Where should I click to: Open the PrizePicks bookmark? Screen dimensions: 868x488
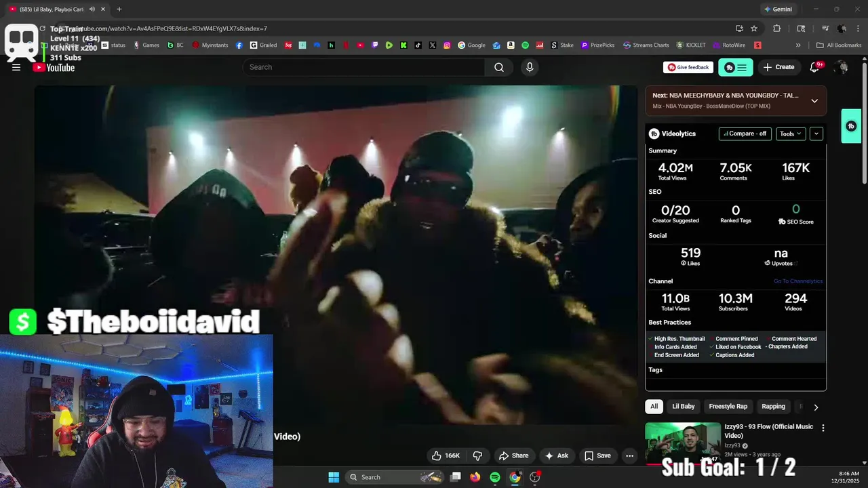597,45
